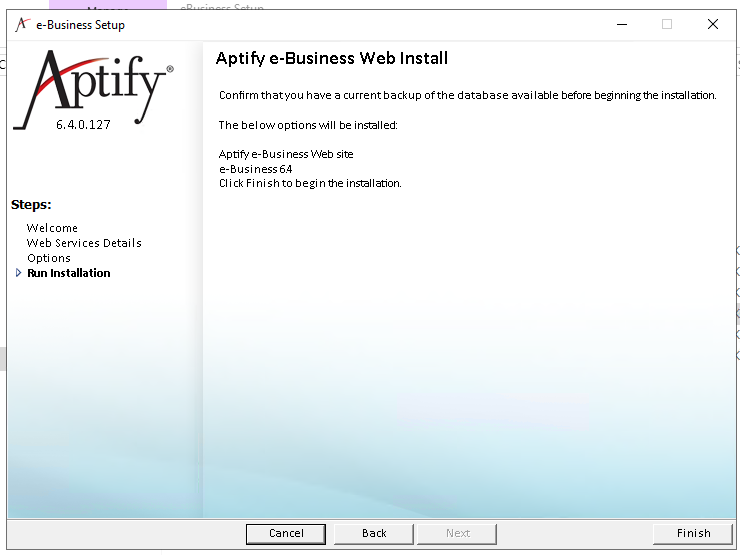Click the Aptify icon in title bar
This screenshot has height=555, width=740.
click(22, 25)
